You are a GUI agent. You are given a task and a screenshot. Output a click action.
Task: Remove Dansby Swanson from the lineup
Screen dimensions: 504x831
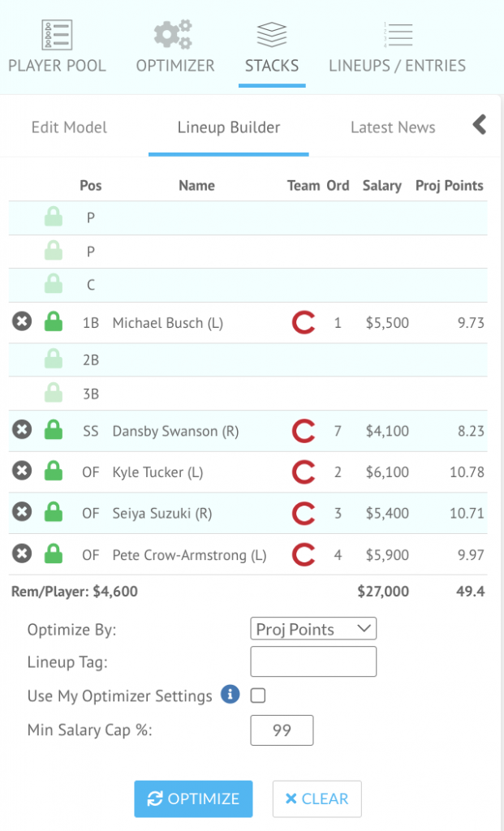pyautogui.click(x=21, y=430)
